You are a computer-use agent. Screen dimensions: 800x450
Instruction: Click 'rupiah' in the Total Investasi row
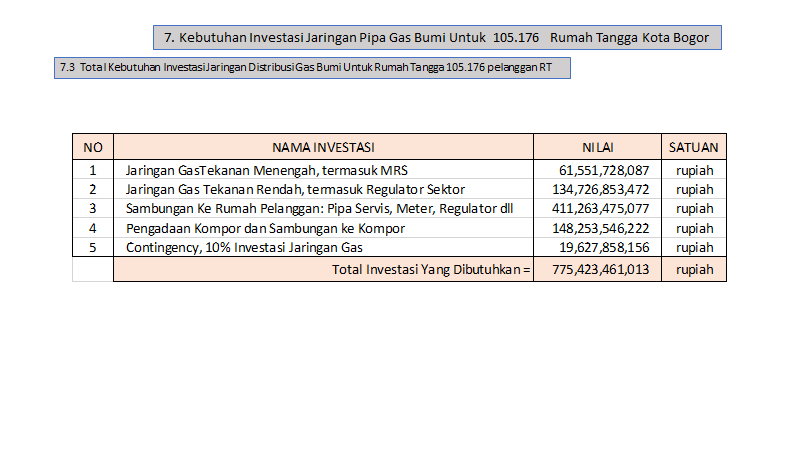(694, 269)
